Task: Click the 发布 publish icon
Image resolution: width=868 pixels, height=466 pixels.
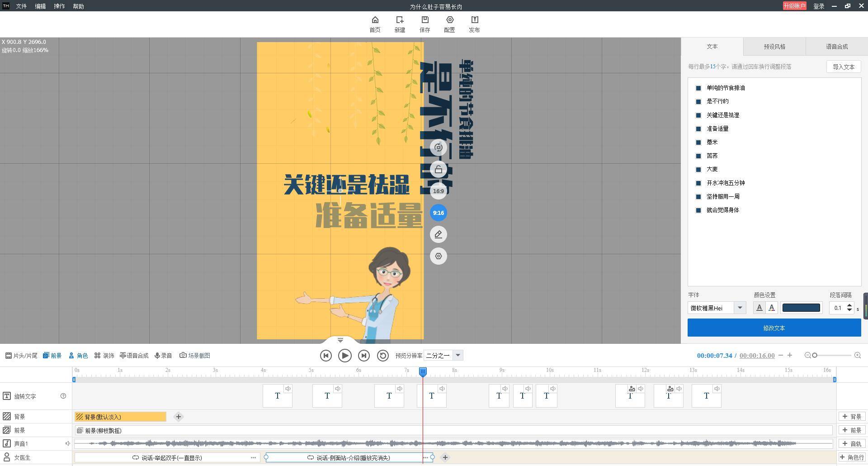Action: pos(474,20)
